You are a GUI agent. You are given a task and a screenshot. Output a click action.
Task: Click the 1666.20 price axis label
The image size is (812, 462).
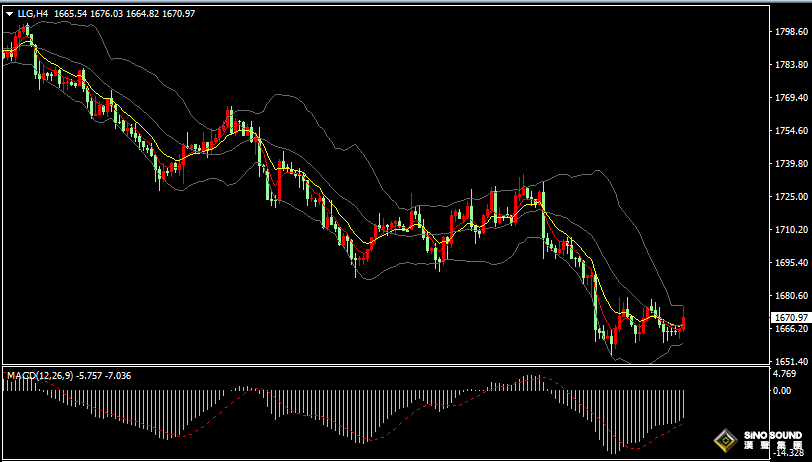pyautogui.click(x=789, y=328)
